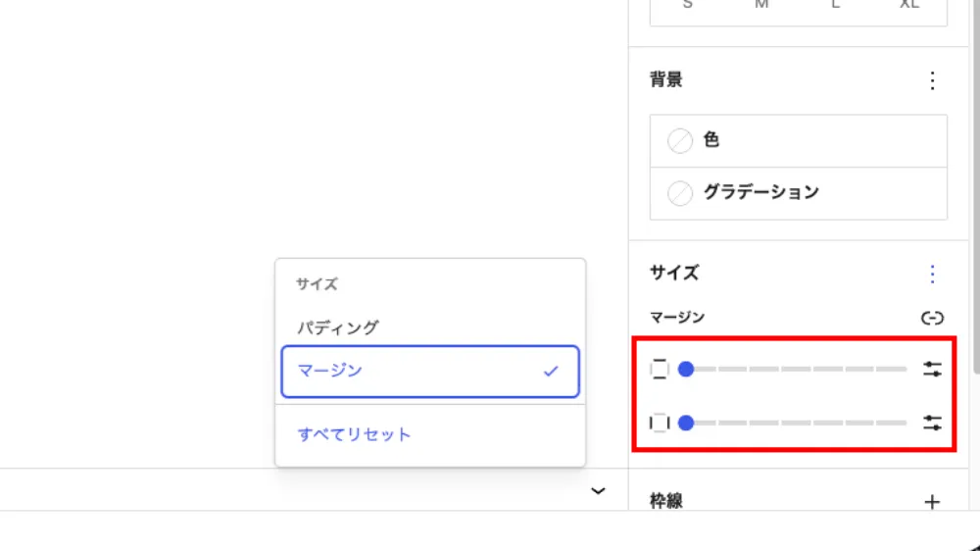The image size is (980, 551).
Task: Uncheck マージン in the size menu
Action: coord(430,372)
